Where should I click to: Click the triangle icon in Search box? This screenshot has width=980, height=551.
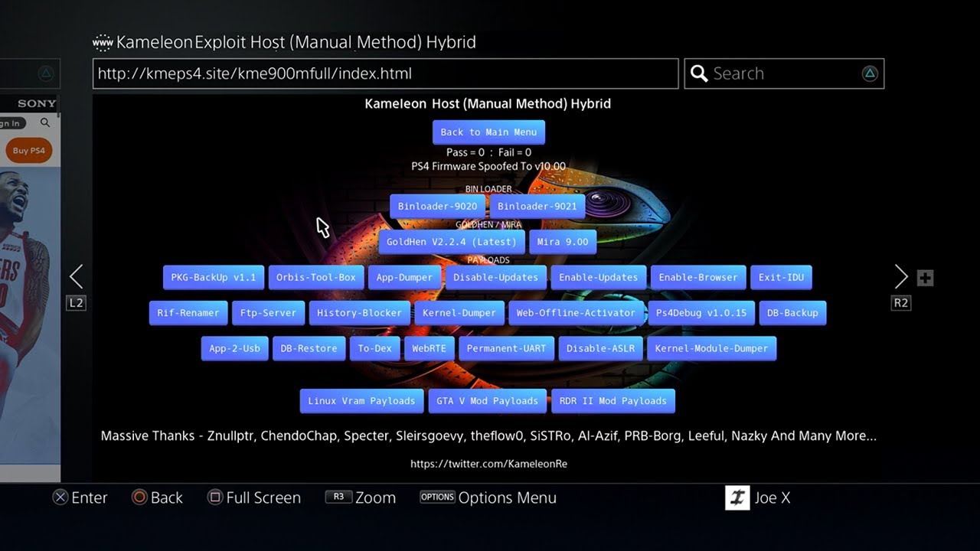click(870, 73)
